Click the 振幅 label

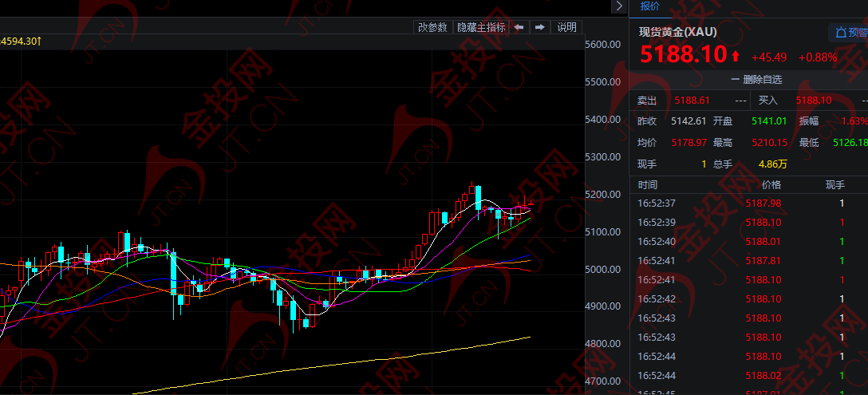coord(809,120)
